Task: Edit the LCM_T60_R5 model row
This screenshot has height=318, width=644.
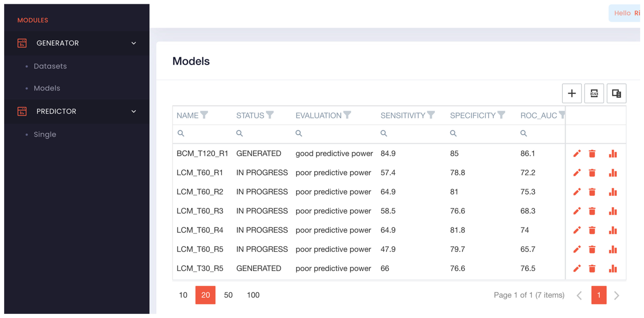Action: pos(577,249)
